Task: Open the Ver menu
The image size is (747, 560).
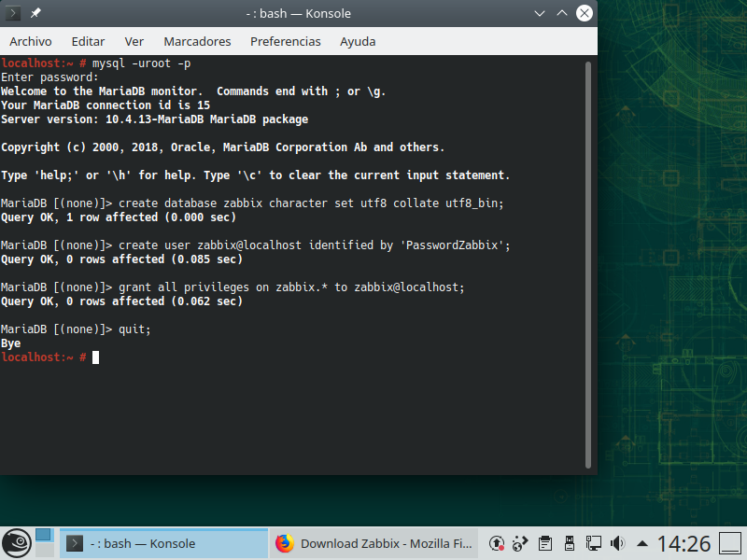Action: pyautogui.click(x=134, y=41)
